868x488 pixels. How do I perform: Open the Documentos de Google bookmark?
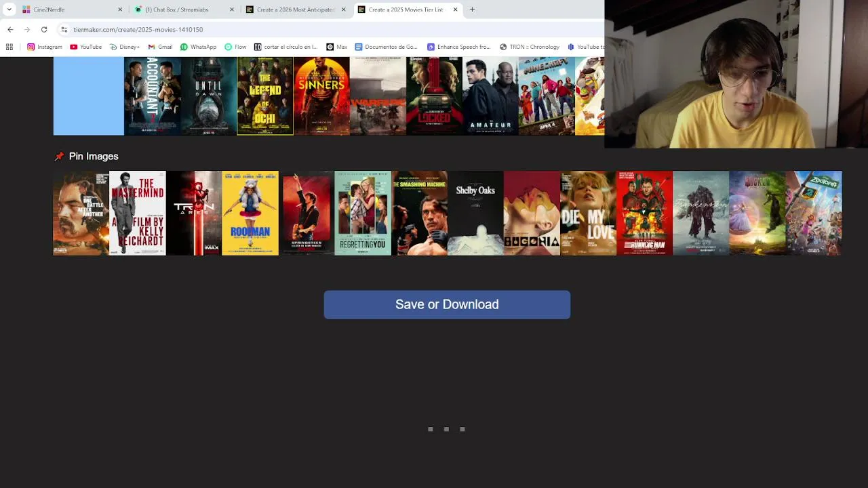click(x=386, y=47)
